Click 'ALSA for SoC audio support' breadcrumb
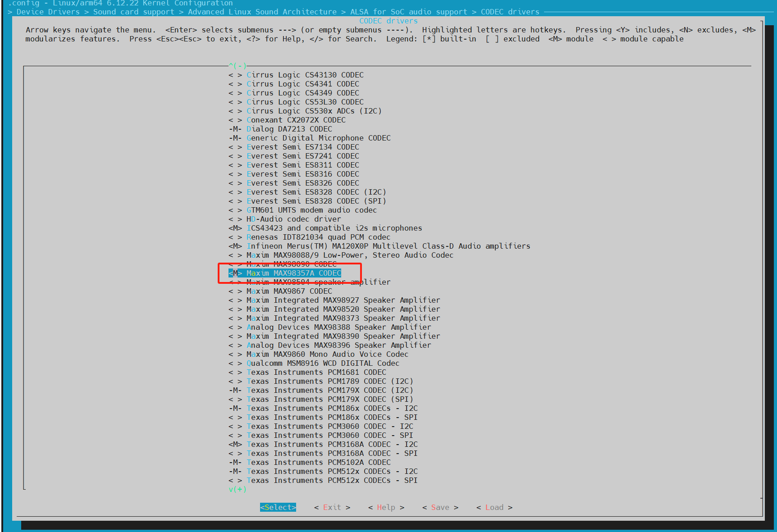777x532 pixels. (x=409, y=12)
